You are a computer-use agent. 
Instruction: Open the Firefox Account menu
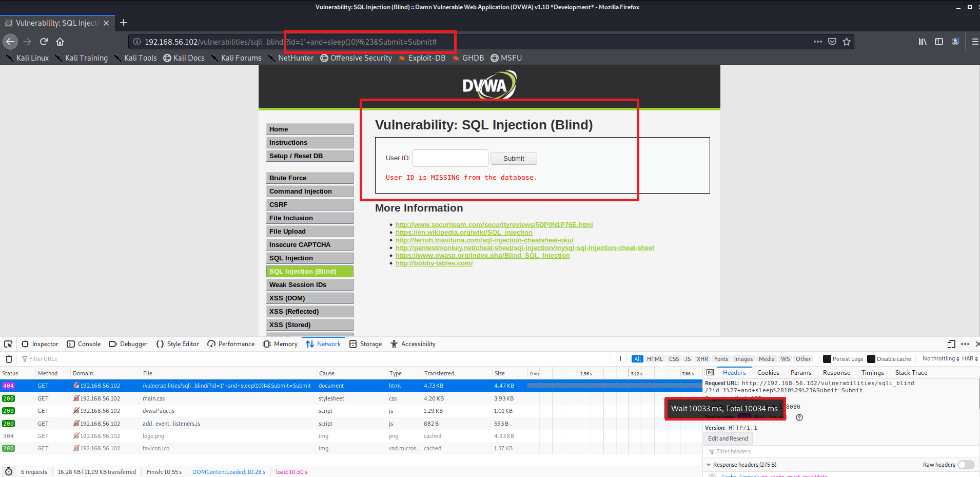[x=955, y=42]
